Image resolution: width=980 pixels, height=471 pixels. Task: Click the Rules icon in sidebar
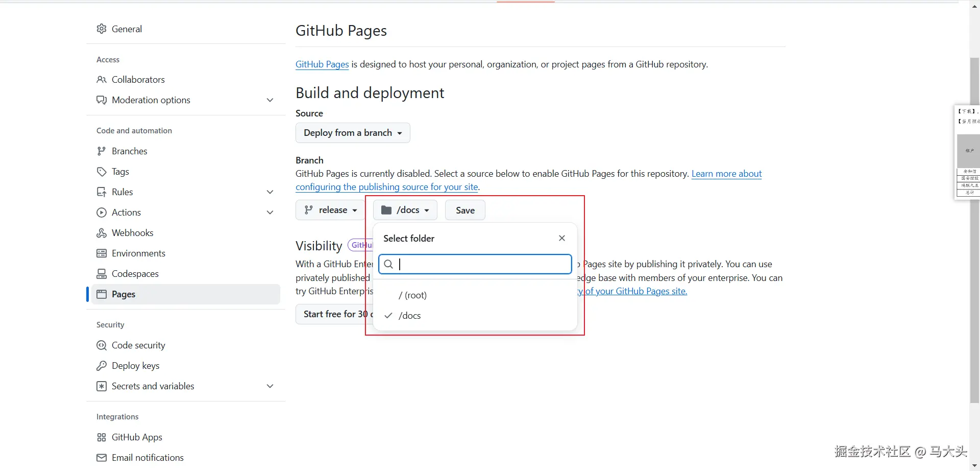102,192
